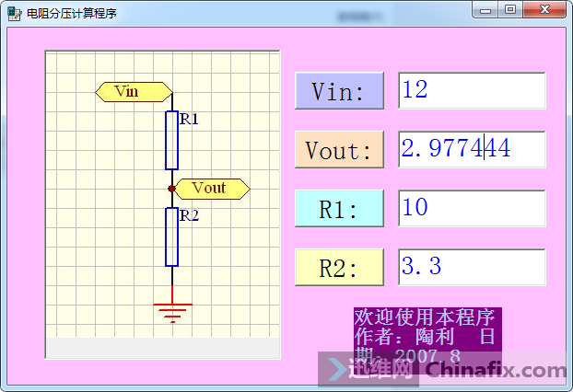Image resolution: width=573 pixels, height=392 pixels.
Task: Click the Vout field showing 2.977444
Action: coord(472,149)
